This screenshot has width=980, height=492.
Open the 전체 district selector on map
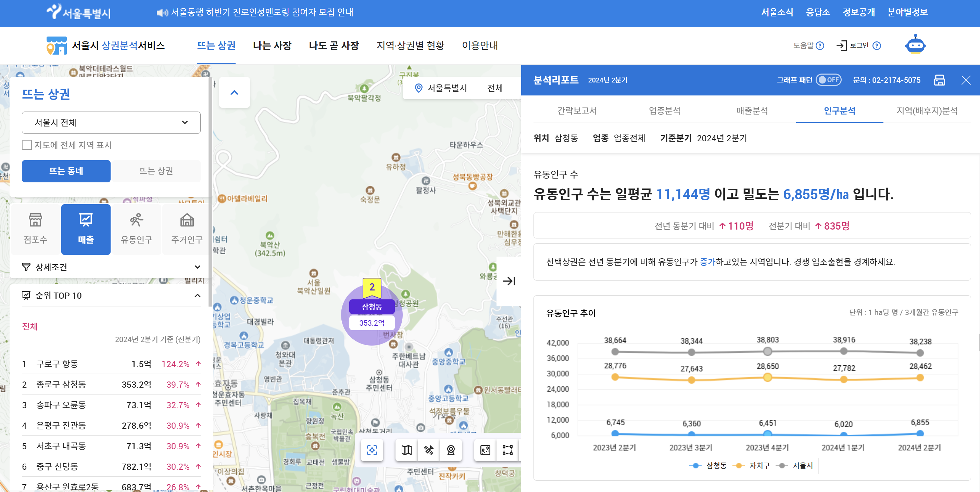point(495,88)
